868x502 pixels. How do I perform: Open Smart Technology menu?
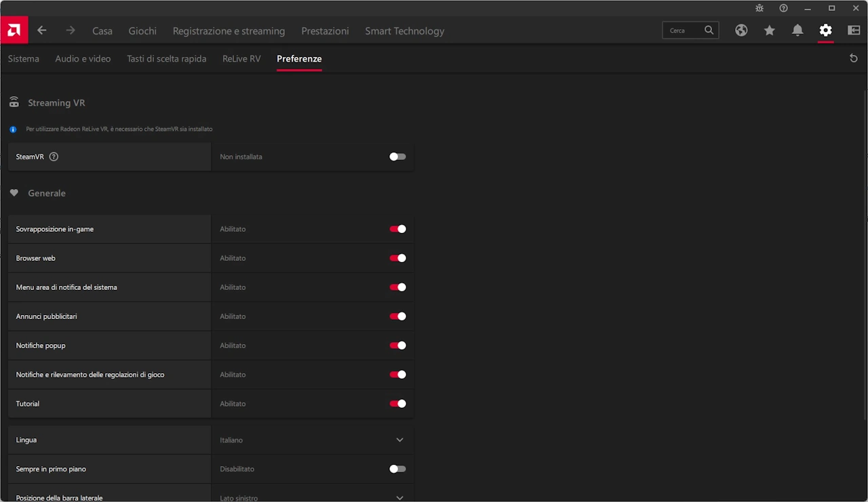pos(405,30)
